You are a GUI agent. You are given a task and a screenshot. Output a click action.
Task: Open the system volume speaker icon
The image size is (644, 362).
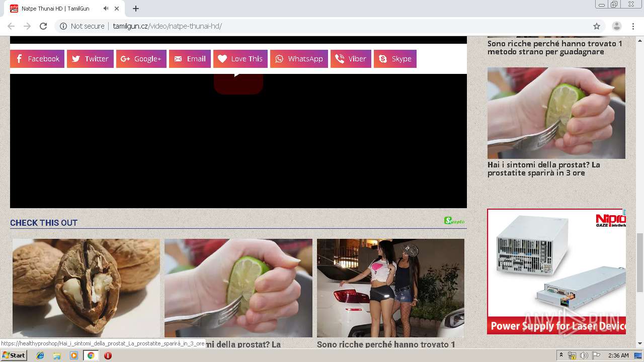584,355
